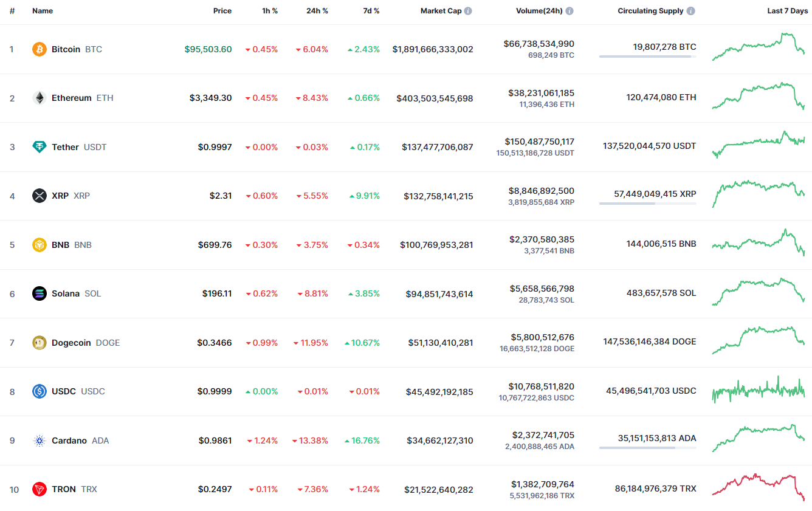
Task: Click the Ethereum diamond logo icon
Action: click(40, 98)
